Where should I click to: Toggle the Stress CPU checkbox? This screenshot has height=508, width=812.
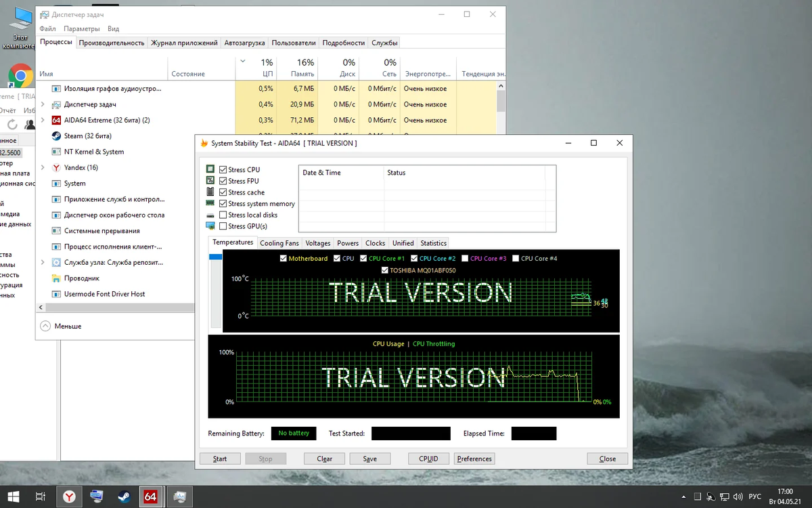click(x=223, y=169)
